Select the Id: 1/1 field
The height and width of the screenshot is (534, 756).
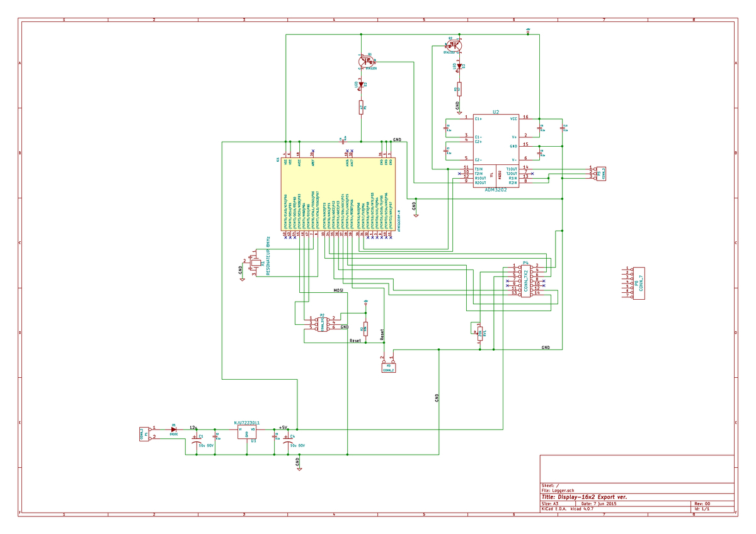[x=702, y=509]
